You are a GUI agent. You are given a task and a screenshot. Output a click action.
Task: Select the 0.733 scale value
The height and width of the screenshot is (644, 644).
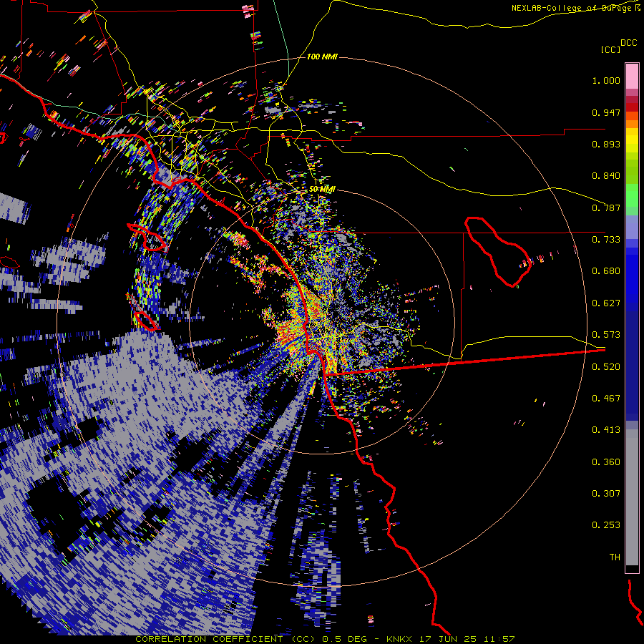606,240
